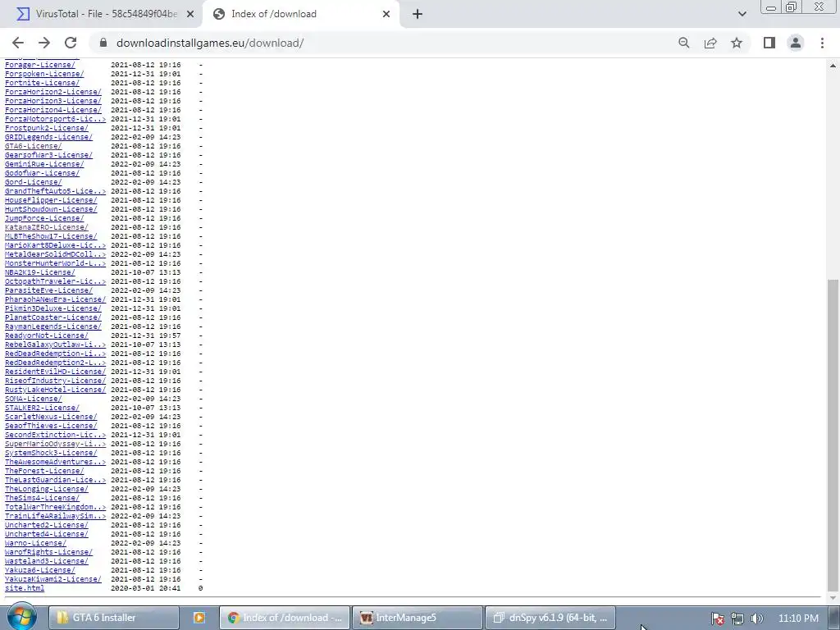Open the STALKER2-License/ link

pos(42,407)
